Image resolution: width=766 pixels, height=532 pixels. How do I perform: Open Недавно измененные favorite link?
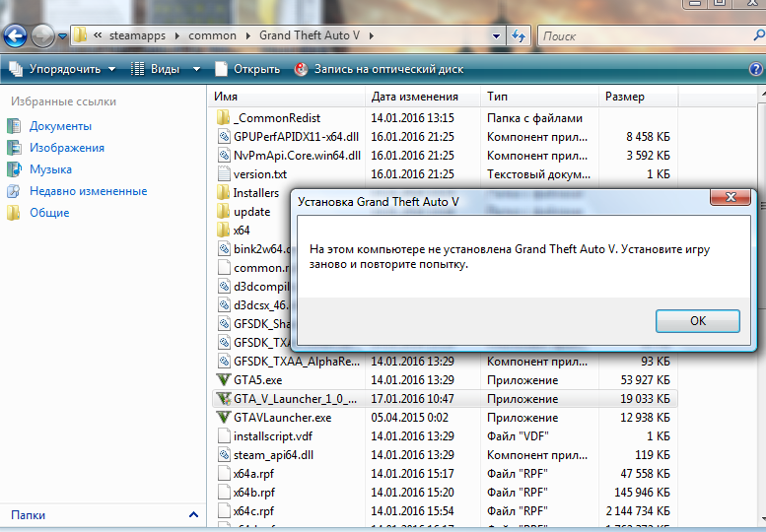[89, 191]
